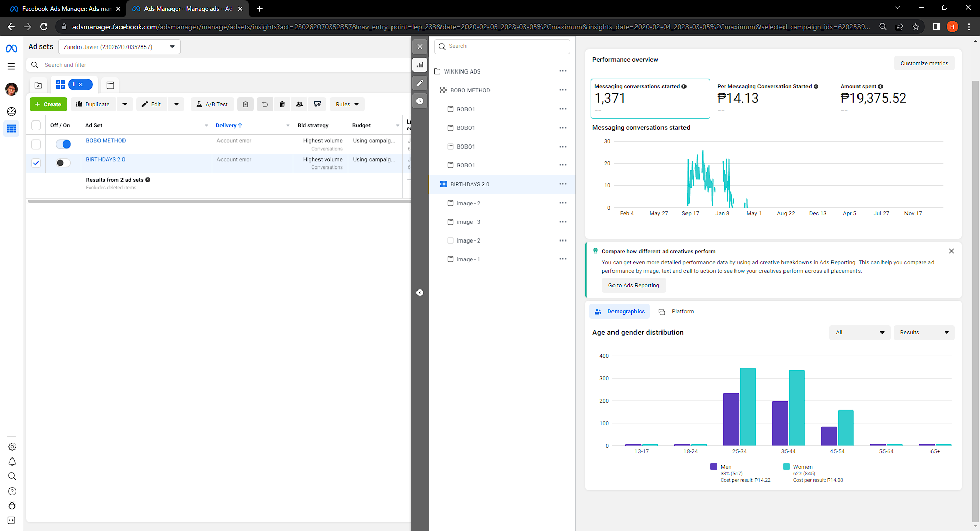The width and height of the screenshot is (980, 531).
Task: Open the Meta logo home icon
Action: tap(11, 49)
